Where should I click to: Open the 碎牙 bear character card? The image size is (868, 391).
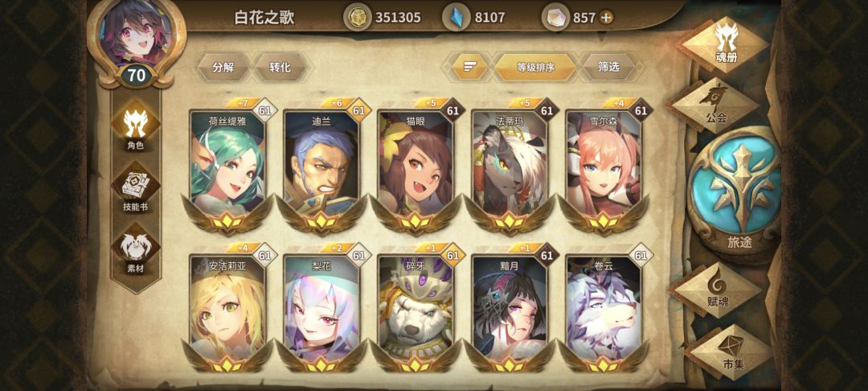(416, 308)
